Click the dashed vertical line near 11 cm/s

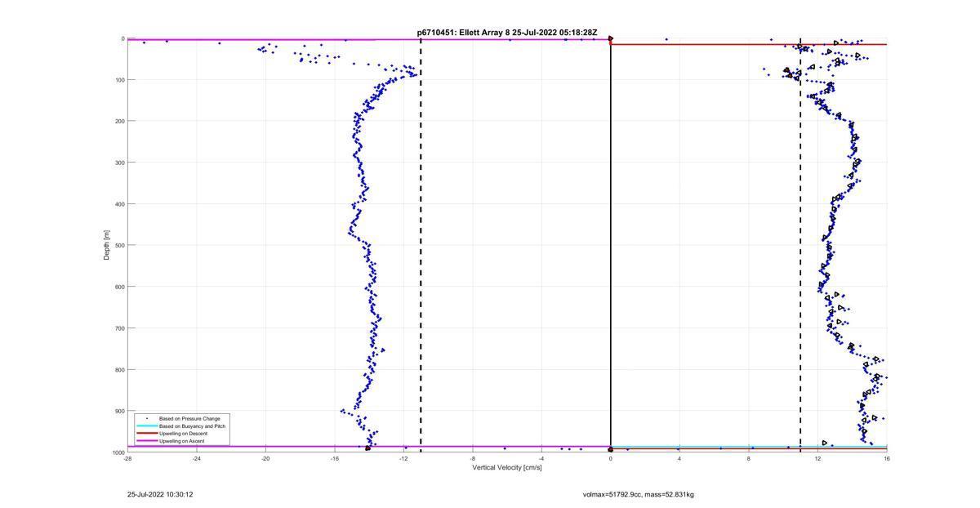(x=800, y=245)
